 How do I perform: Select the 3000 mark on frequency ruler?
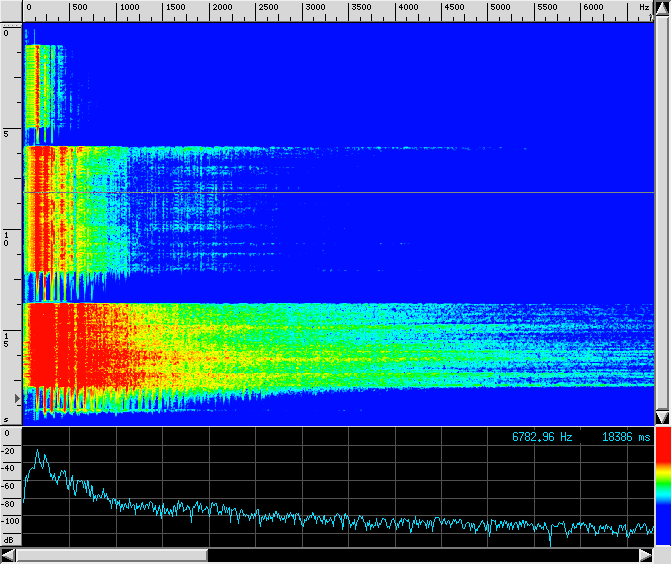coord(313,8)
